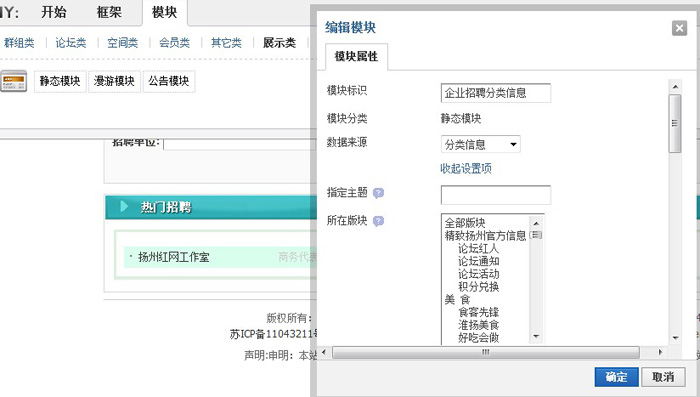Click the 静态模块 button
The width and height of the screenshot is (700, 397).
[60, 81]
